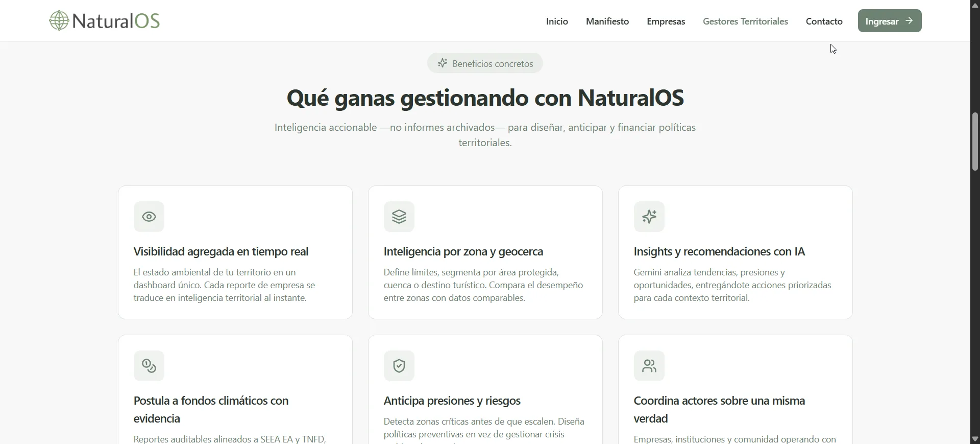The width and height of the screenshot is (980, 444).
Task: Click the title Anticipa presiones y riesgos
Action: (452, 401)
